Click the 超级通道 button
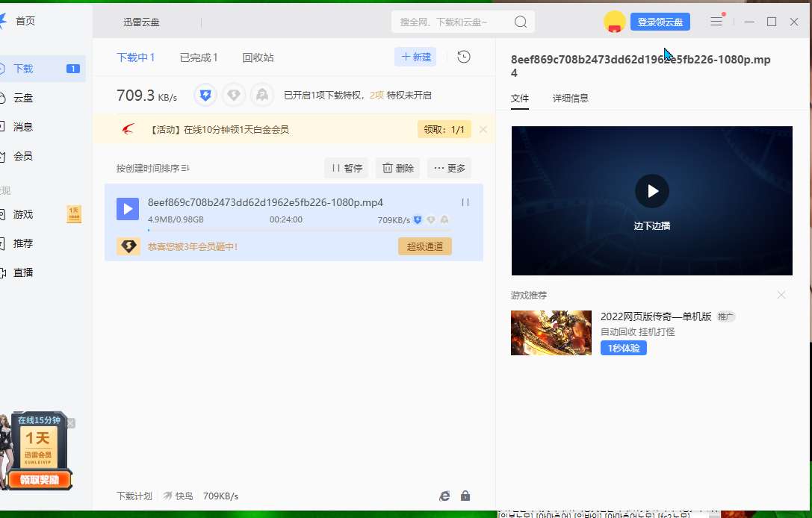 pos(424,246)
